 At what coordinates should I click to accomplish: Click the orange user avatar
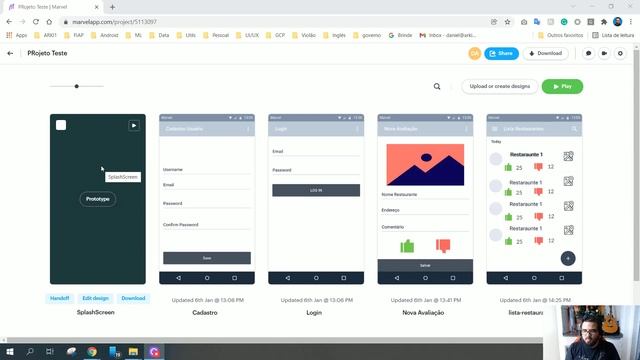click(x=474, y=53)
